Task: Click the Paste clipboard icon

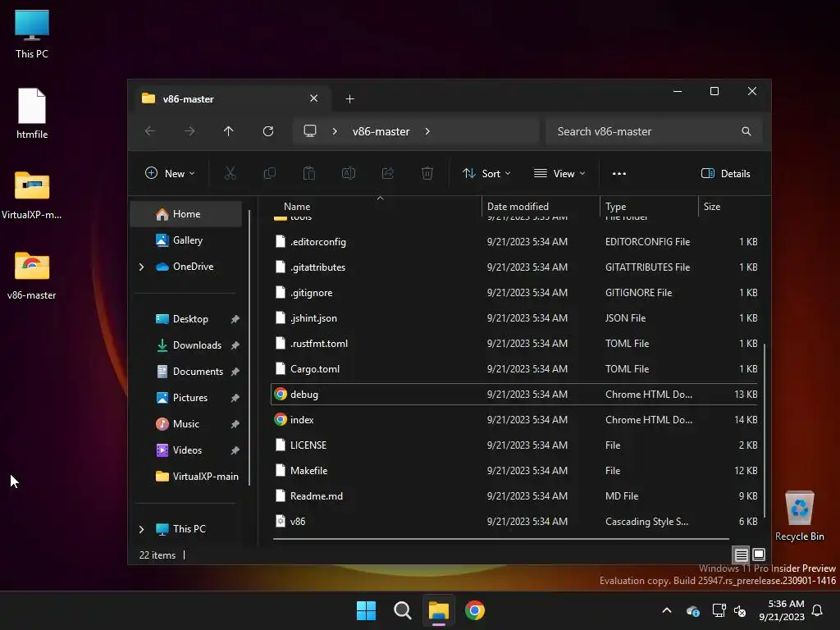Action: (x=309, y=173)
